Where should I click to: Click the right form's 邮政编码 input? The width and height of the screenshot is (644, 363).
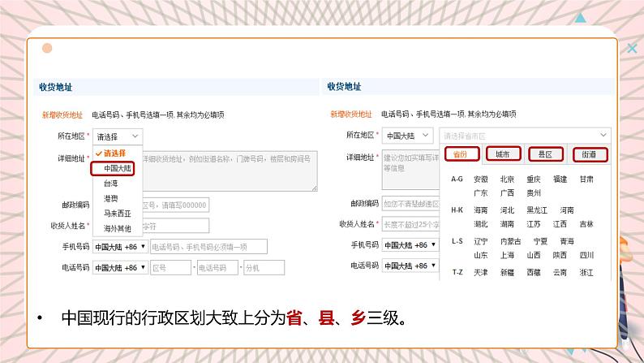pyautogui.click(x=410, y=204)
